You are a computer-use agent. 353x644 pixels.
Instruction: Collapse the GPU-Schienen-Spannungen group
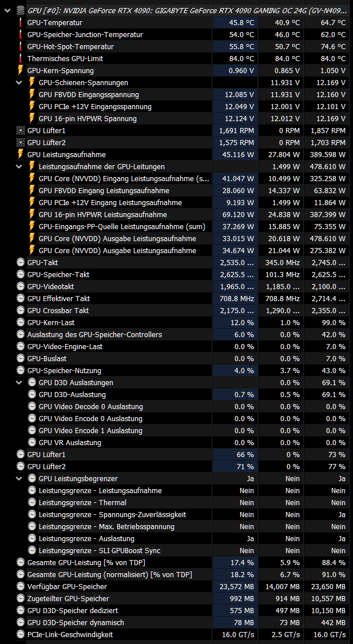point(19,82)
